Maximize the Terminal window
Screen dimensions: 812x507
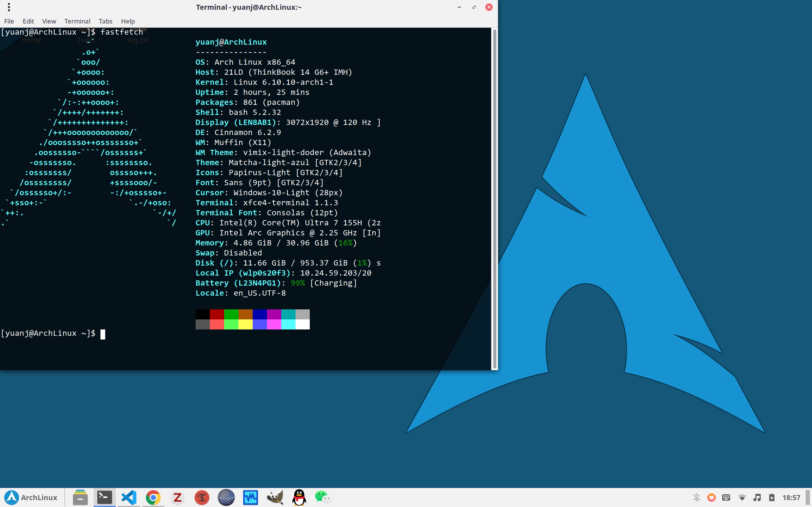474,7
